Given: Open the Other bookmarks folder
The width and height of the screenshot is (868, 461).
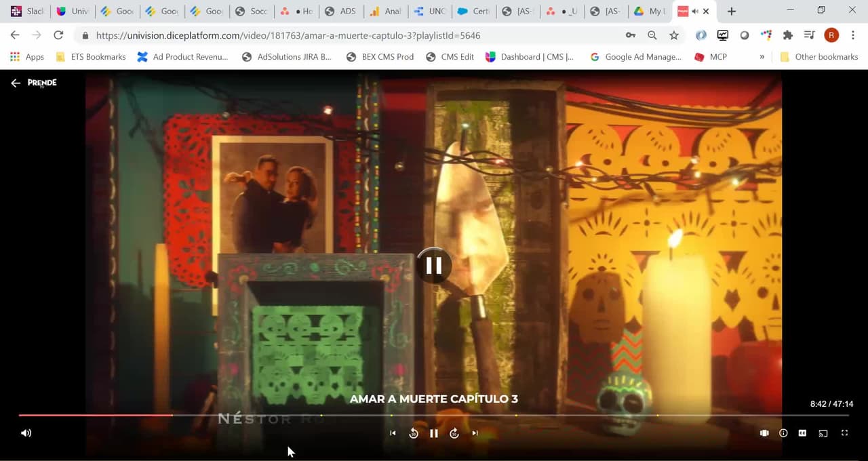Looking at the screenshot, I should coord(818,57).
